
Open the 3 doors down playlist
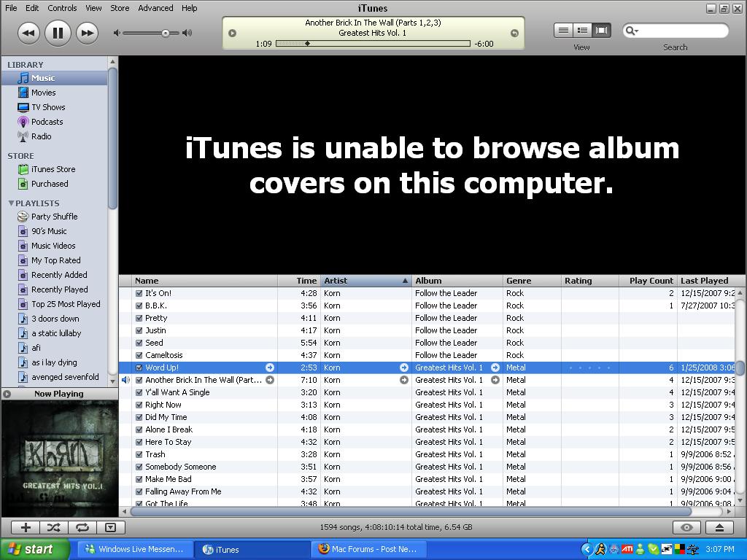54,319
